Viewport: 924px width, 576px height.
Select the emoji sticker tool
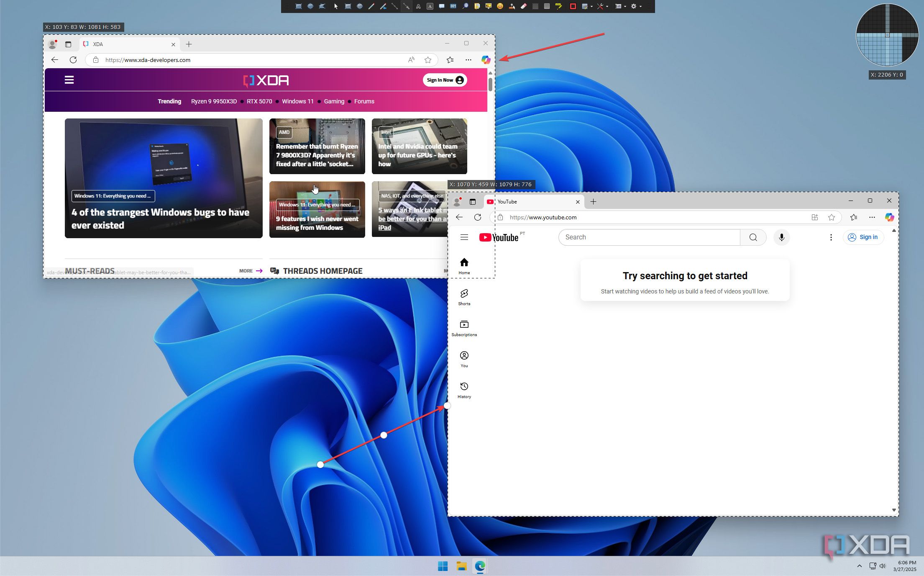(500, 6)
